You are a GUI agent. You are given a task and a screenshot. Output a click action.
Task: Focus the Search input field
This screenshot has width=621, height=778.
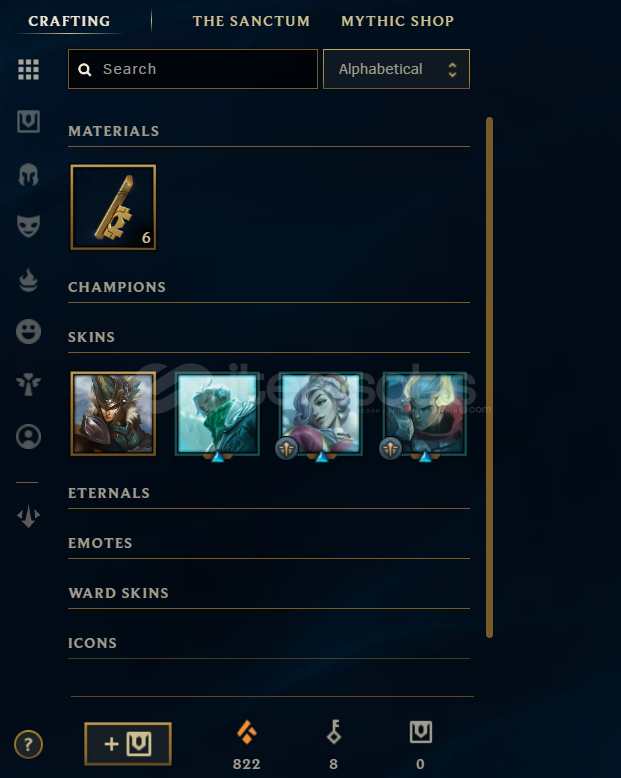(x=193, y=69)
